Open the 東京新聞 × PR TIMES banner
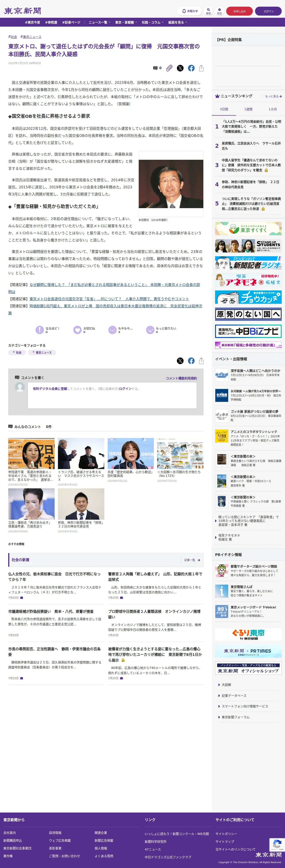 [248, 651]
